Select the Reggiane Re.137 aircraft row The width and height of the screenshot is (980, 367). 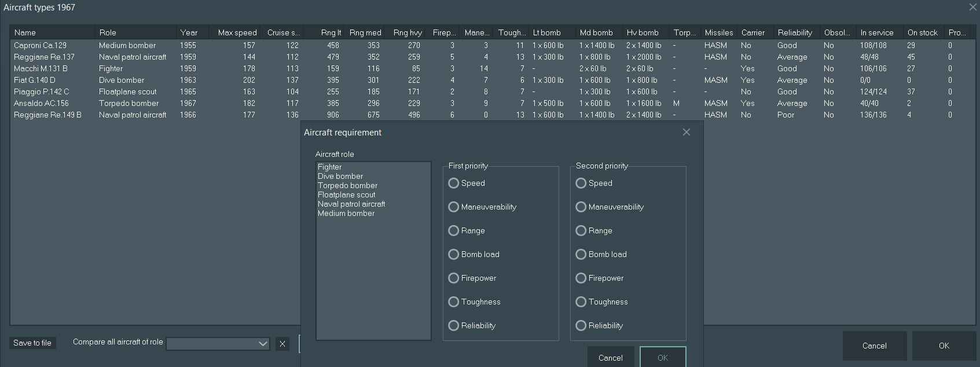pos(492,57)
